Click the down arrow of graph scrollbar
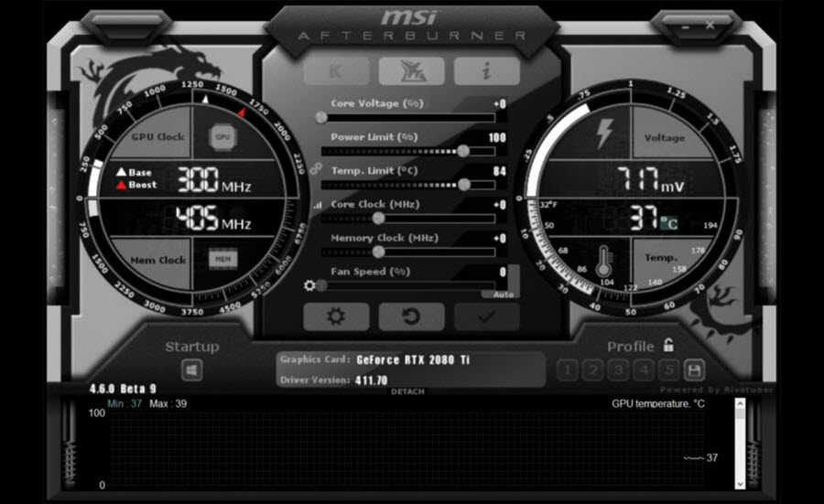Screen dimensions: 824x504 coord(740,484)
